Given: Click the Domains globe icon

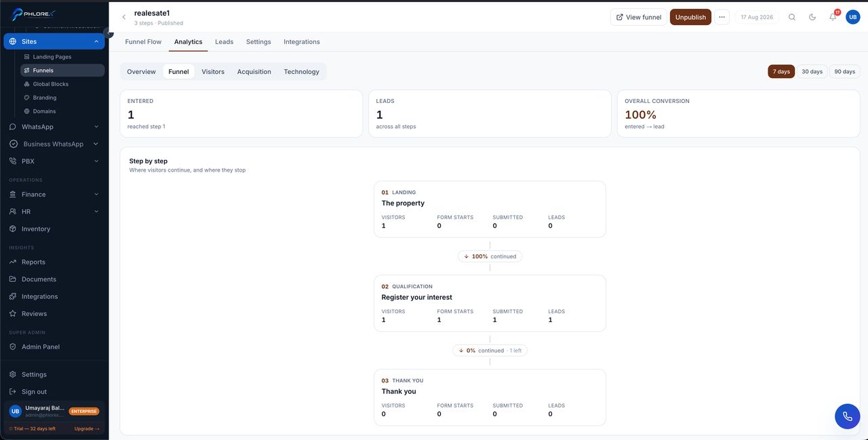Looking at the screenshot, I should click(x=27, y=111).
